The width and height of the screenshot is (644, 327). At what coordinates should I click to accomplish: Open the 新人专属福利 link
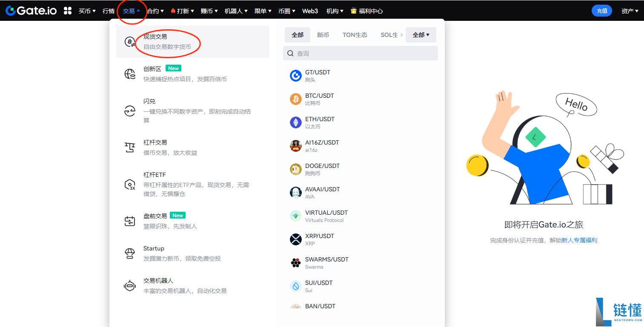[579, 240]
